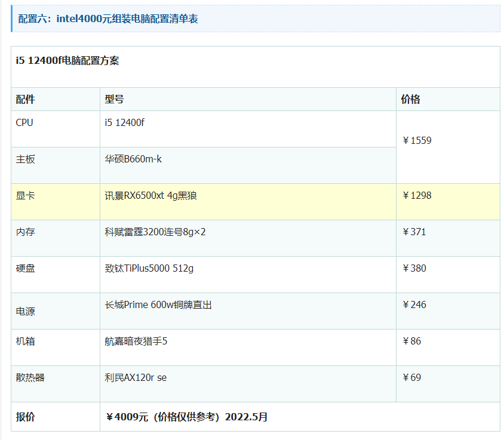Image resolution: width=504 pixels, height=440 pixels.
Task: Click price ¥380
Action: pyautogui.click(x=414, y=268)
